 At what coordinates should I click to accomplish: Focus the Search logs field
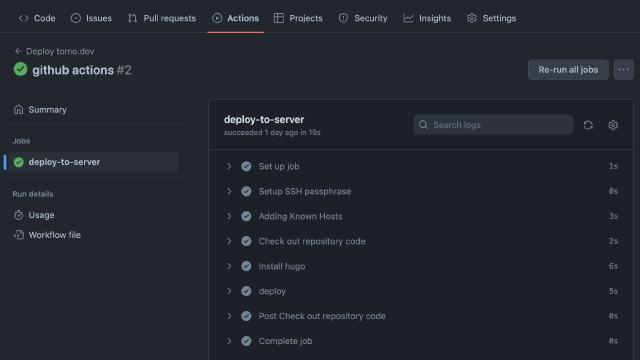(493, 124)
